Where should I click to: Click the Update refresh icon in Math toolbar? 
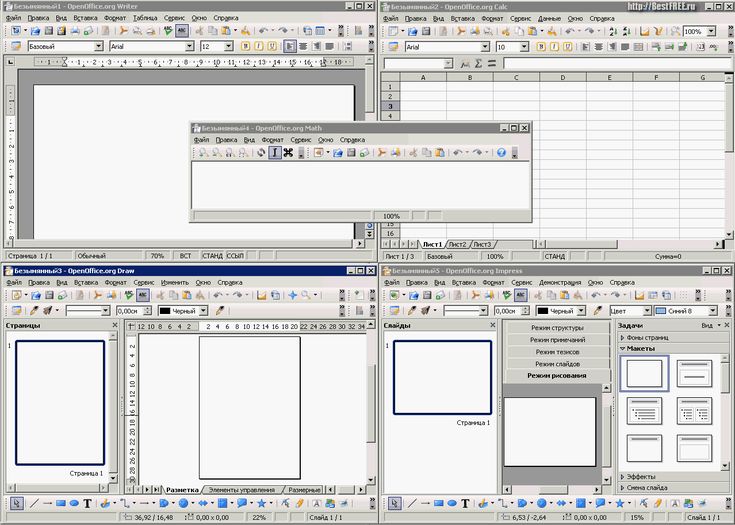(x=261, y=152)
